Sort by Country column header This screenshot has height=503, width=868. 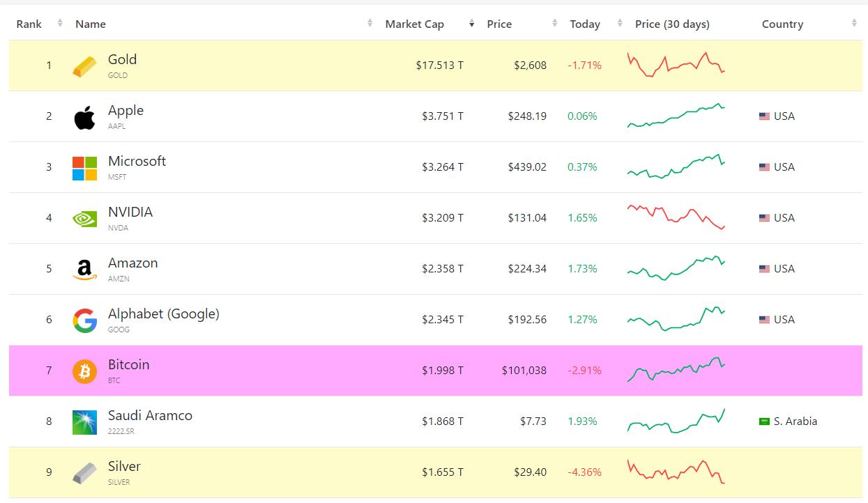click(782, 24)
